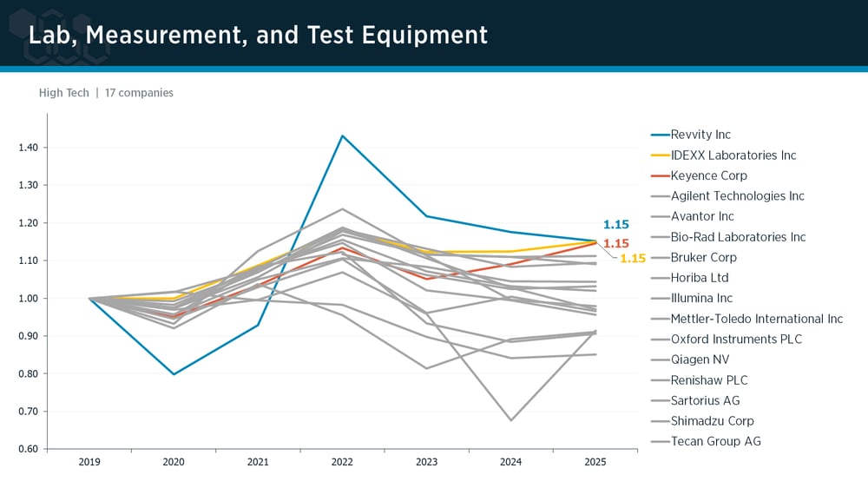This screenshot has height=488, width=868.
Task: Select Sartorius AG legend label
Action: (705, 400)
